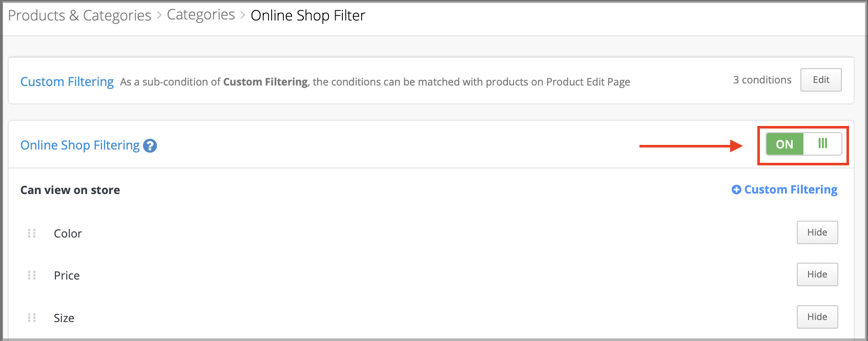Click the help question mark icon

coord(150,146)
